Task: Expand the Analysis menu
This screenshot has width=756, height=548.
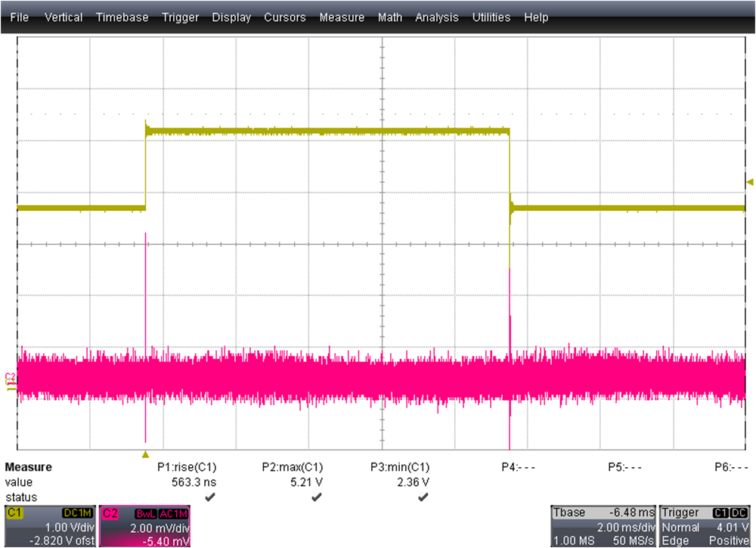Action: click(437, 17)
